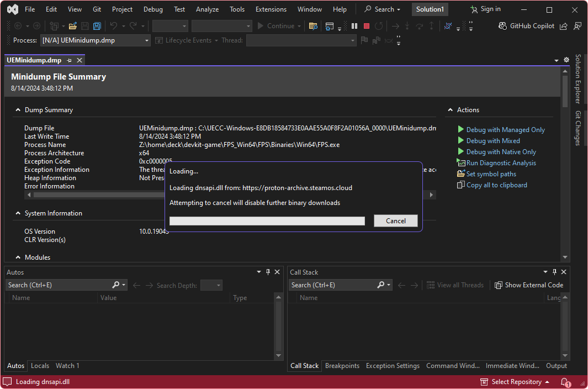The height and width of the screenshot is (389, 588).
Task: Switch to the Exception Settings tab
Action: coord(393,366)
